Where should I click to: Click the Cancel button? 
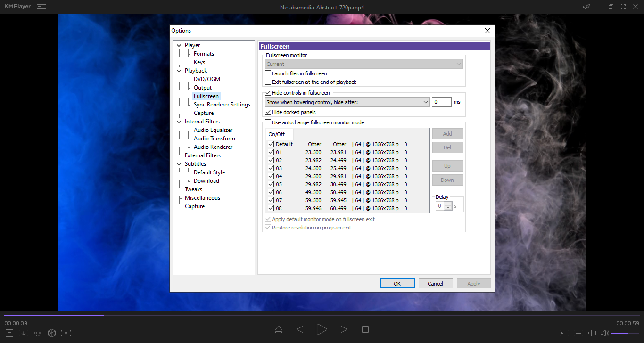(x=435, y=284)
